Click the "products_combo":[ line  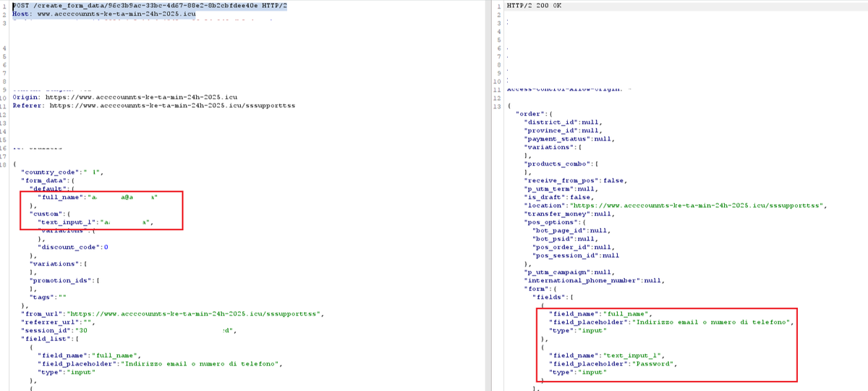[x=561, y=164]
